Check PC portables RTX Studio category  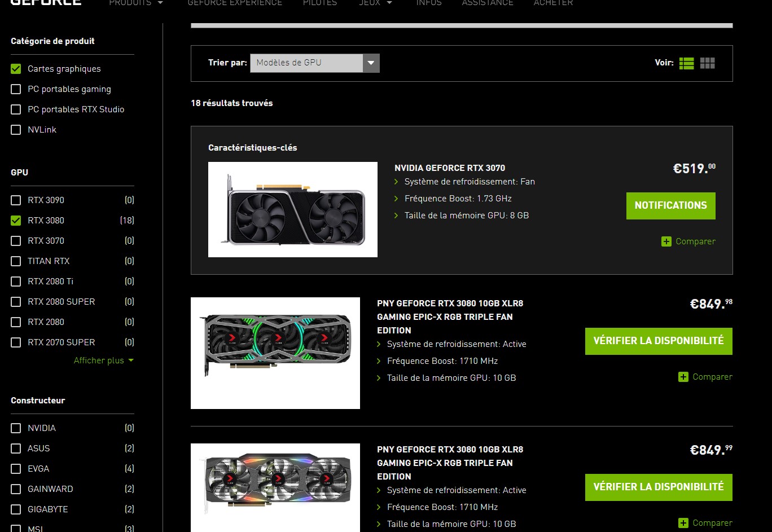click(x=16, y=109)
